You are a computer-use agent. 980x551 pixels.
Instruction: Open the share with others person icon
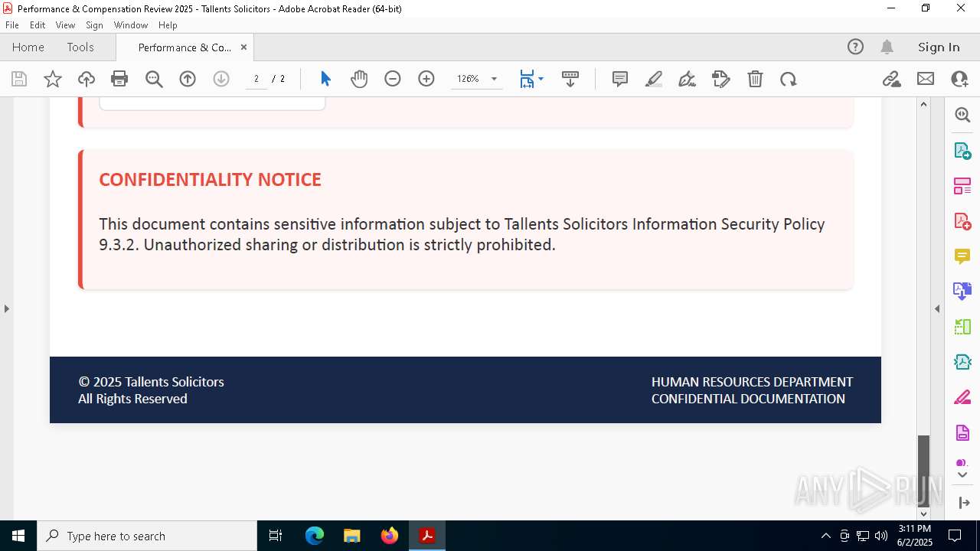point(959,79)
